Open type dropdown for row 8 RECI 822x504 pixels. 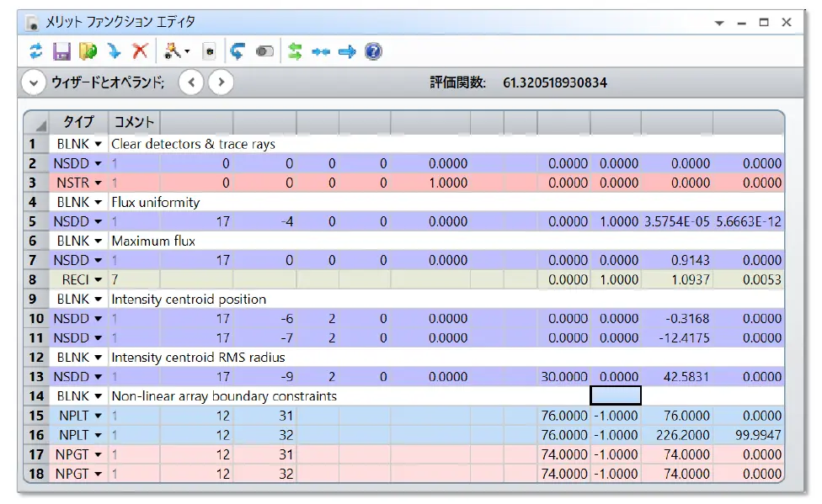pos(98,279)
